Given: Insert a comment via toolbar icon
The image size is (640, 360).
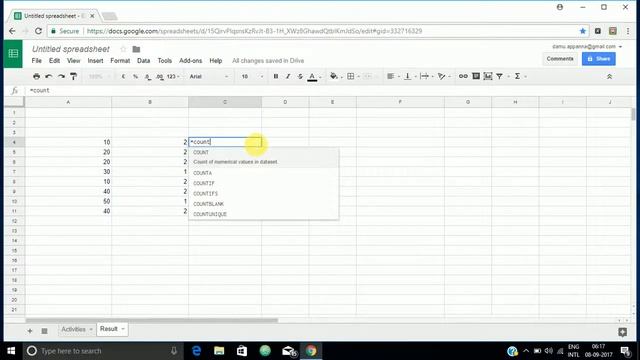Looking at the screenshot, I should point(476,76).
